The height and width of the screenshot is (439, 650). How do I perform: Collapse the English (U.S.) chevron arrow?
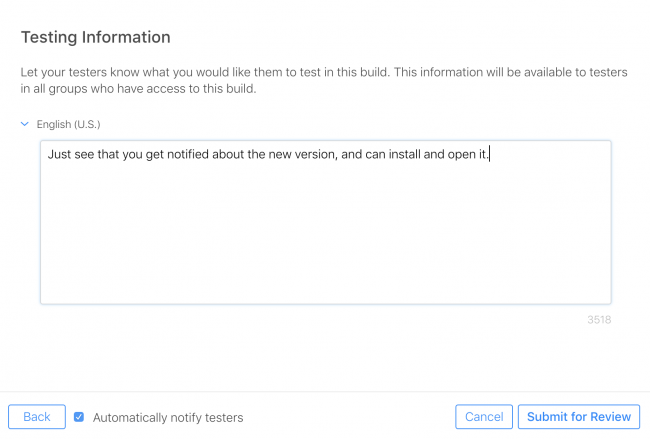click(24, 125)
